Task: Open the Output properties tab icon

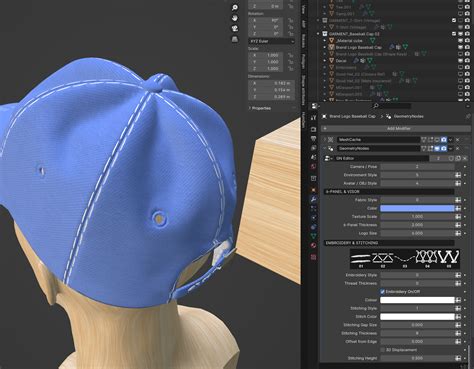Action: pyautogui.click(x=313, y=138)
